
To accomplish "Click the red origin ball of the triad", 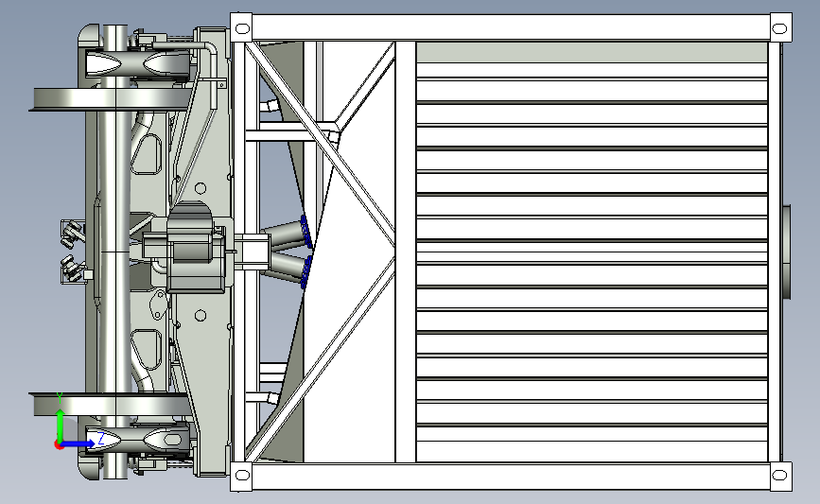I will pyautogui.click(x=59, y=444).
